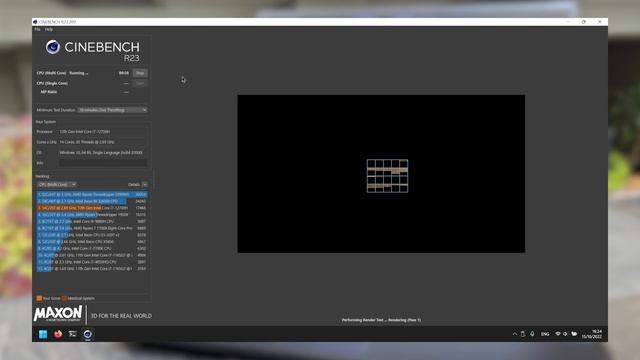
Task: Select the 1.69 GHz 11th Gen i7-1165G7 row
Action: [92, 269]
